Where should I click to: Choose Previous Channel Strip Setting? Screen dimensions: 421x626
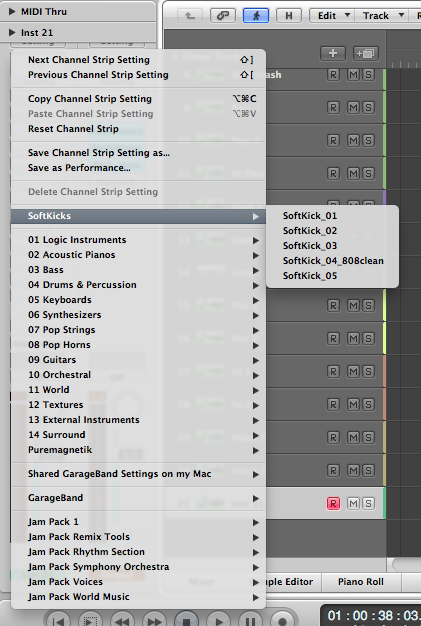[138, 75]
